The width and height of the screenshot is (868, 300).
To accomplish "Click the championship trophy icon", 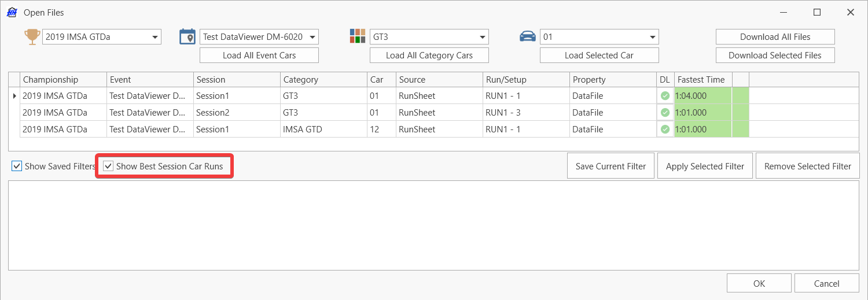I will 32,36.
